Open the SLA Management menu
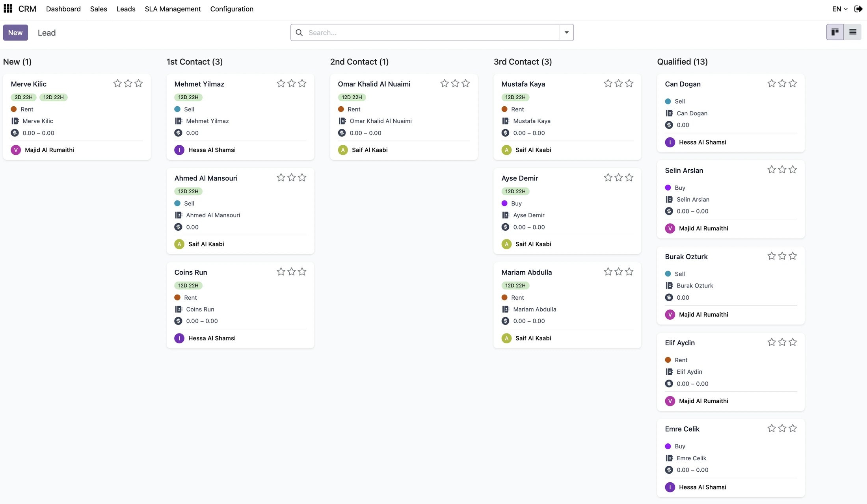 (173, 9)
